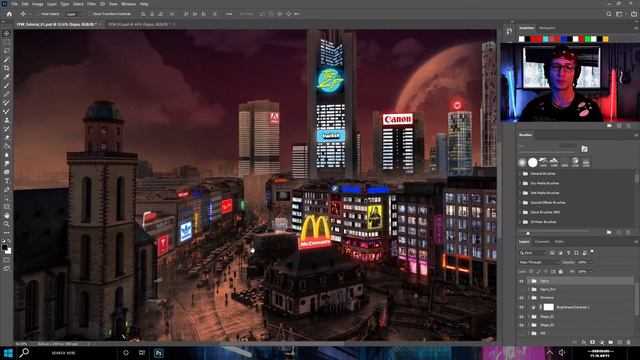Open the search icon at top right
The height and width of the screenshot is (360, 640).
609,14
